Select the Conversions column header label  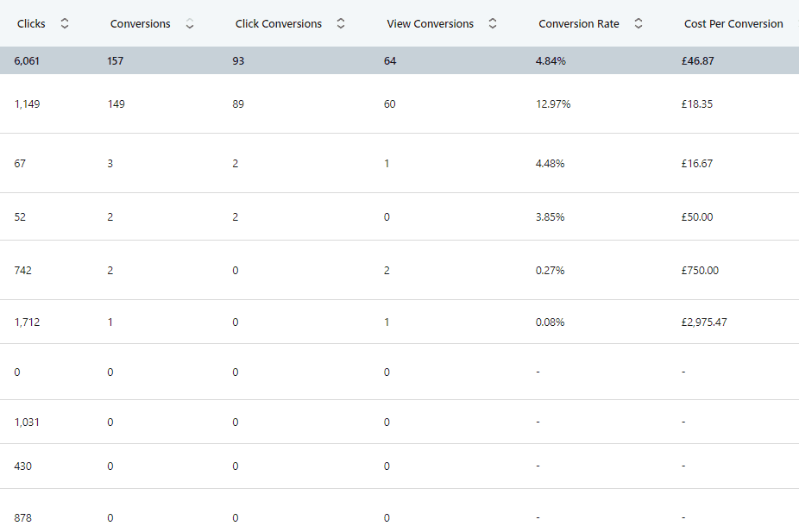(x=140, y=24)
